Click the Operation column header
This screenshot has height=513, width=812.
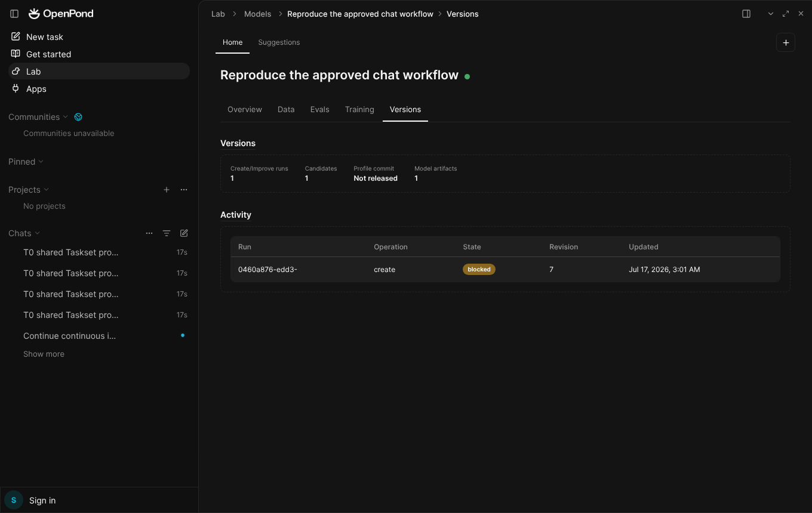[x=390, y=247]
